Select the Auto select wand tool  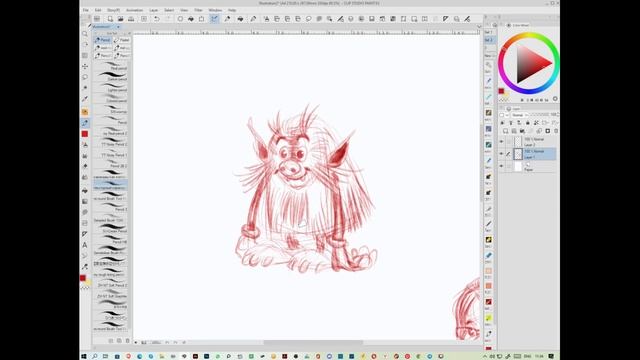pyautogui.click(x=85, y=88)
